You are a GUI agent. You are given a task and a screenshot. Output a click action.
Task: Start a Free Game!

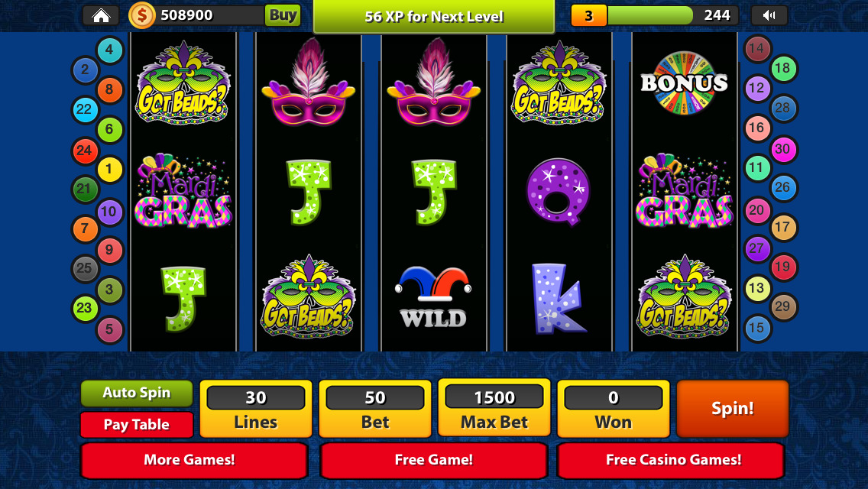coord(433,460)
